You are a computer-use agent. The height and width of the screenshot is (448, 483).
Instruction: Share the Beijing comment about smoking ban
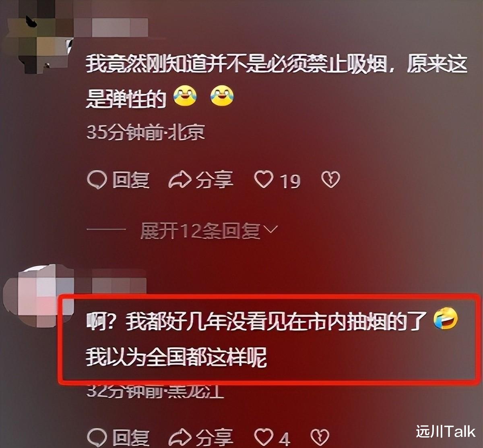click(200, 180)
